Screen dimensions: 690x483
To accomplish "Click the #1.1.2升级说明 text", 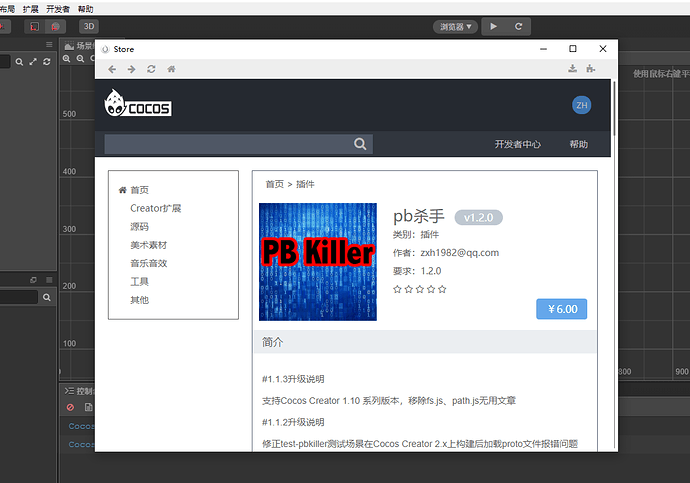I will (293, 422).
